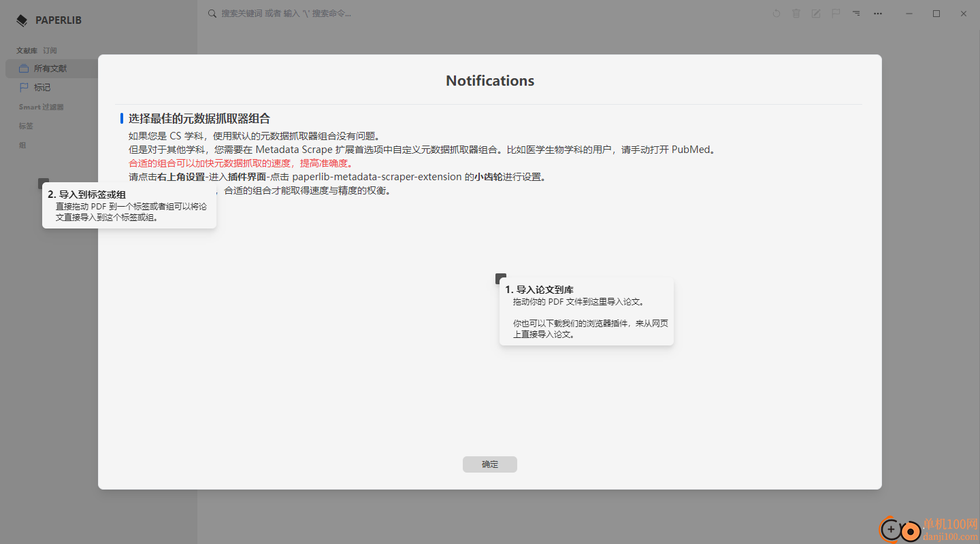Click the flag icon in top toolbar
980x544 pixels.
pyautogui.click(x=836, y=13)
